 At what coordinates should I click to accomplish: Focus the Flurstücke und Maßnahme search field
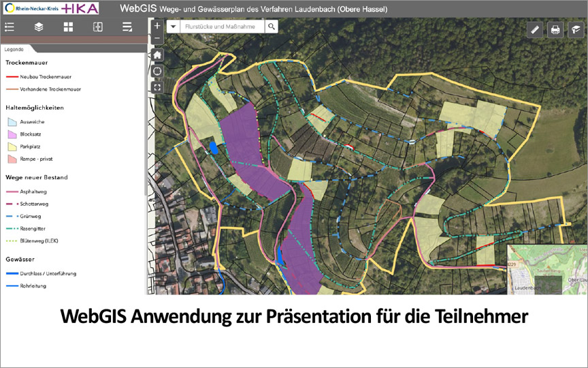pyautogui.click(x=223, y=27)
